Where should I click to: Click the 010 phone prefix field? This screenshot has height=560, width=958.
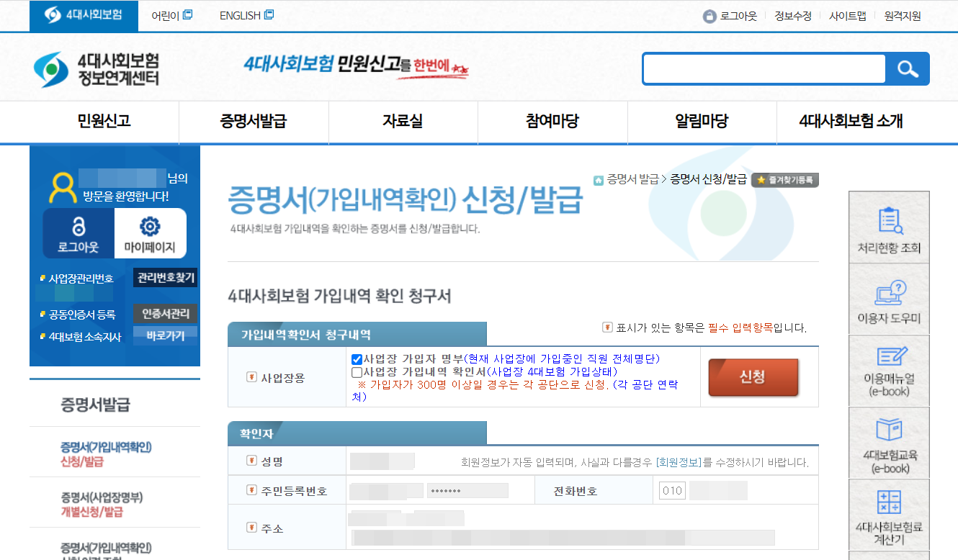click(x=671, y=491)
